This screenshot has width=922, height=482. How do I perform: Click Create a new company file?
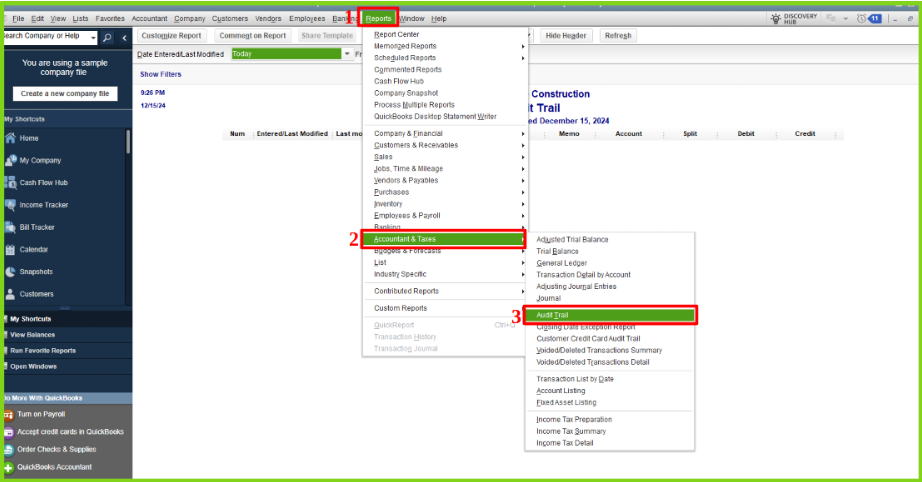pos(65,93)
